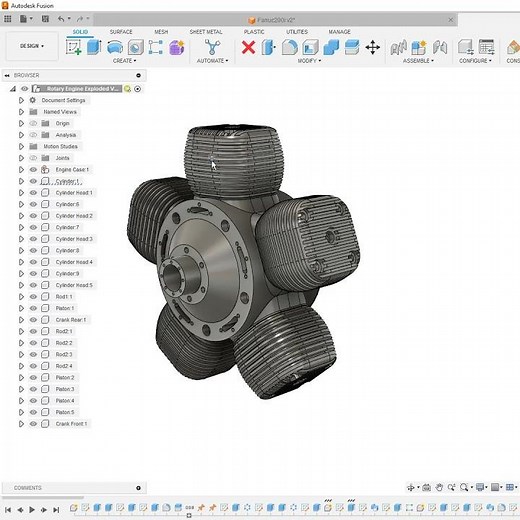Select the Press Pull tool
Image resolution: width=520 pixels, height=520 pixels.
pos(268,47)
